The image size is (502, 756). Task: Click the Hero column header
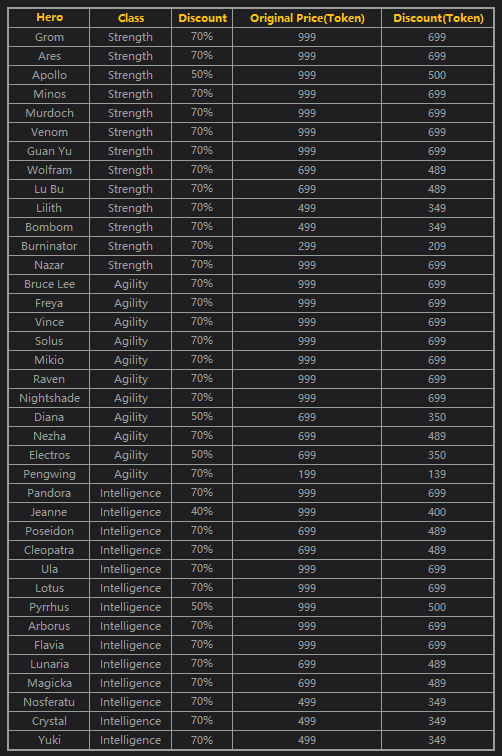point(49,18)
